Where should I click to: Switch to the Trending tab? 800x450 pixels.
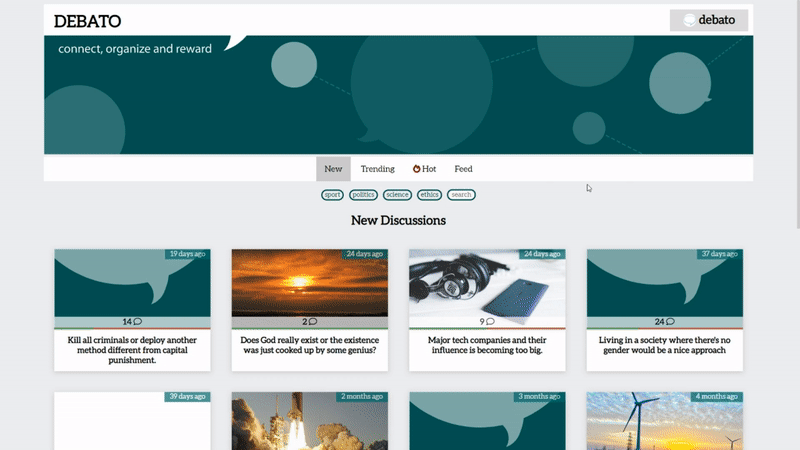pos(378,169)
